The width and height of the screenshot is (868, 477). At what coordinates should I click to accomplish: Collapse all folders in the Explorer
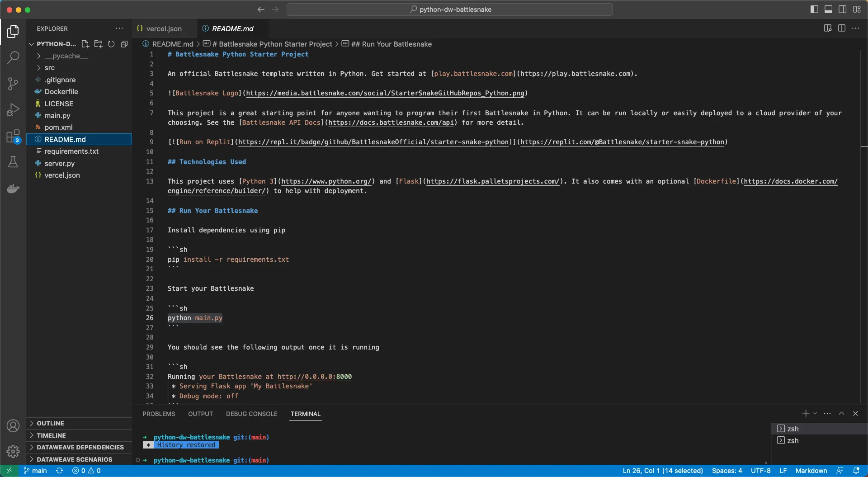click(124, 44)
